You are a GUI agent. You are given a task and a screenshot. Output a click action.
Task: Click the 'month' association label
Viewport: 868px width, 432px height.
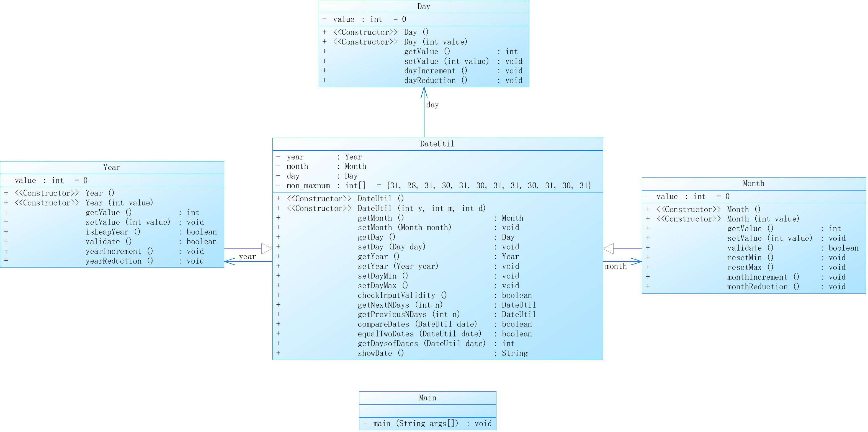[615, 266]
